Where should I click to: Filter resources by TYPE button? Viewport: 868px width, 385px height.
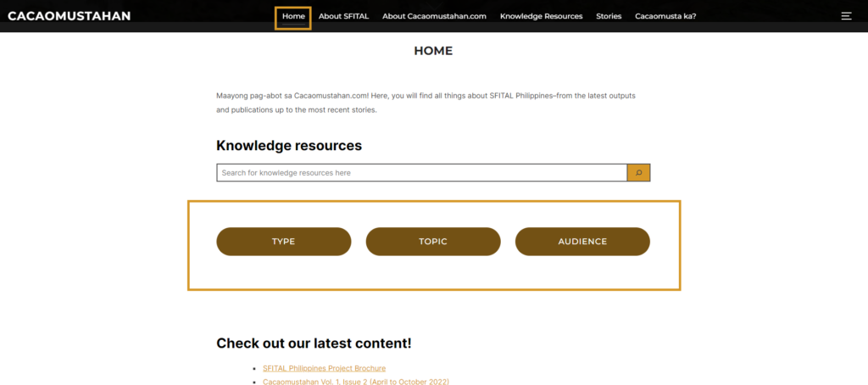click(x=283, y=242)
